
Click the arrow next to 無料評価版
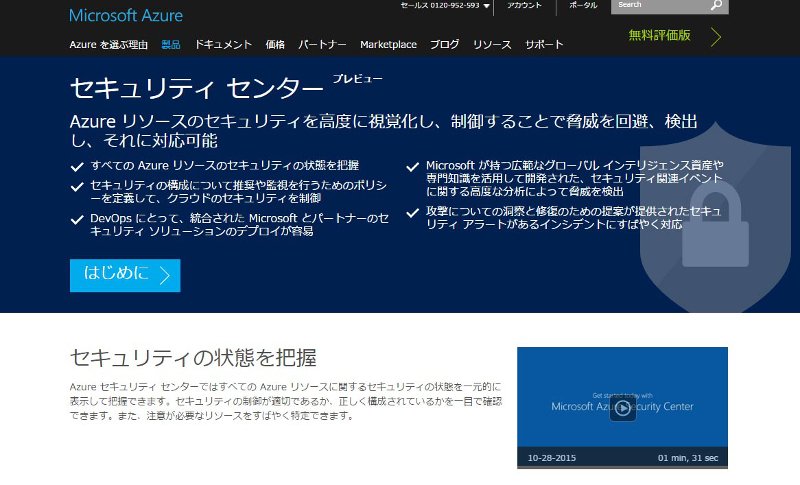point(716,37)
